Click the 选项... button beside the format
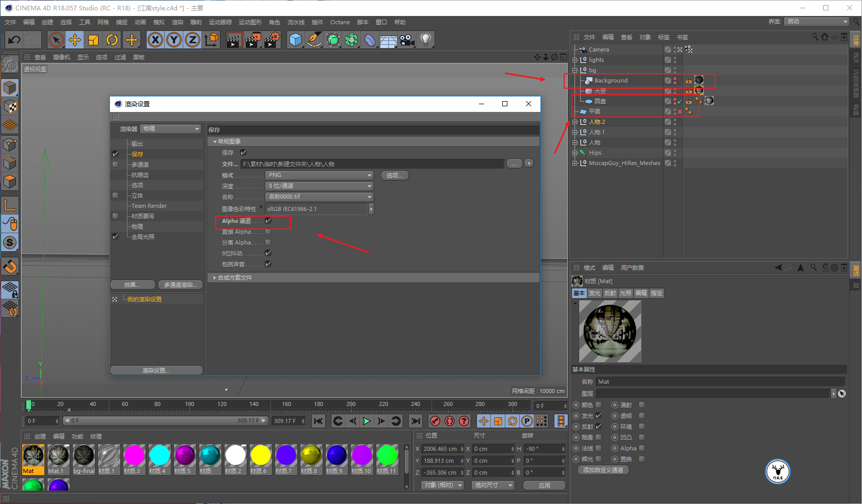Viewport: 862px width, 504px height. pos(395,175)
